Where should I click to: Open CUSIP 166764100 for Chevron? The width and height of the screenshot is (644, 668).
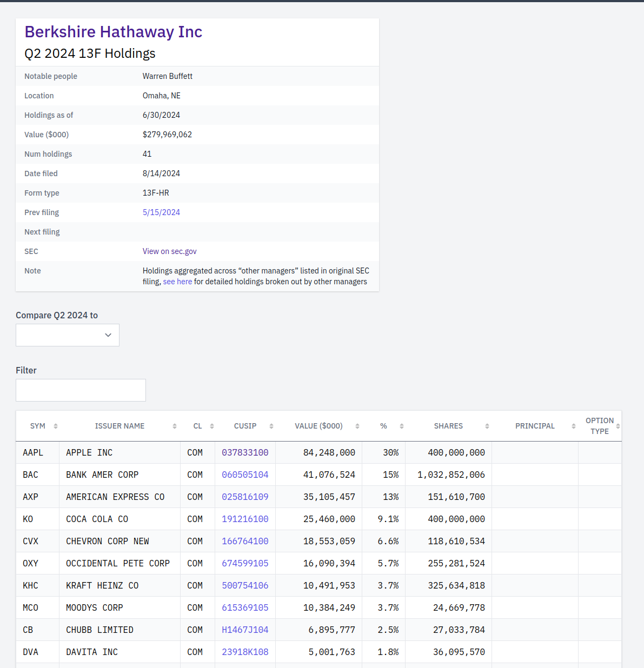pyautogui.click(x=245, y=542)
